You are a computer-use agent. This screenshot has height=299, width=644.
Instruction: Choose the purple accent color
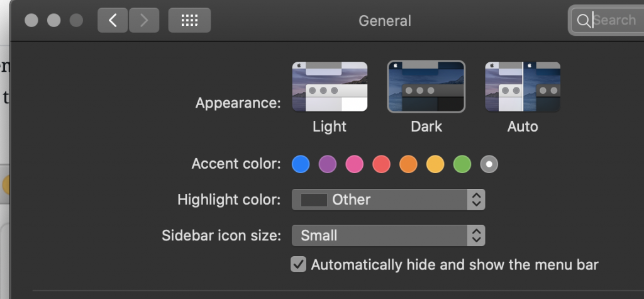(x=328, y=164)
